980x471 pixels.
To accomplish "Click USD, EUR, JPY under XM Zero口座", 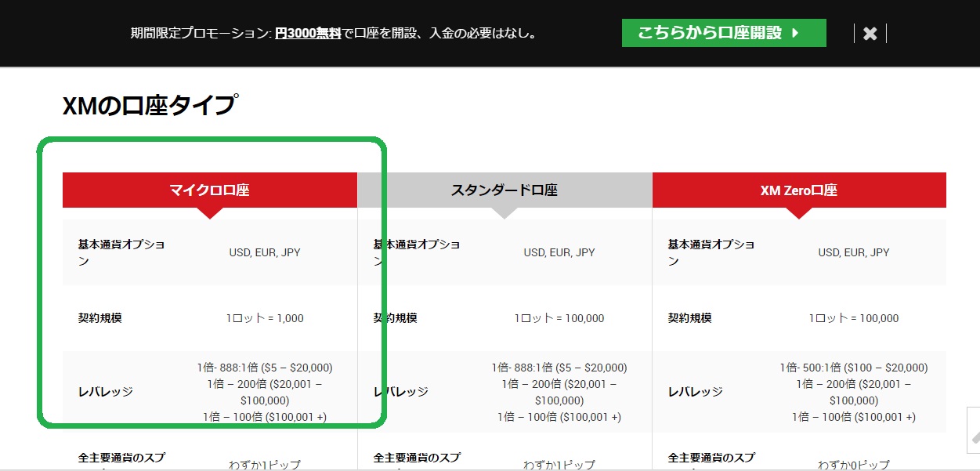I will 854,252.
